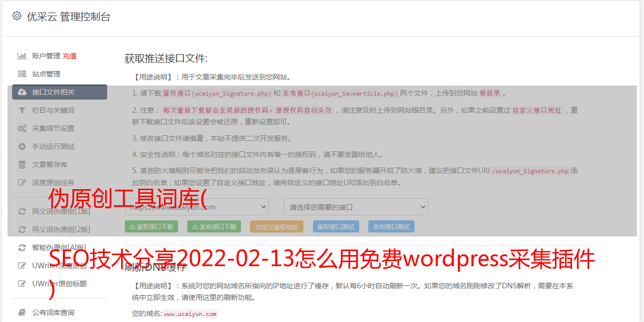644x322 pixels.
Task: Click the refresh icon for 同义词伪原创[1版]
Action: (22, 211)
